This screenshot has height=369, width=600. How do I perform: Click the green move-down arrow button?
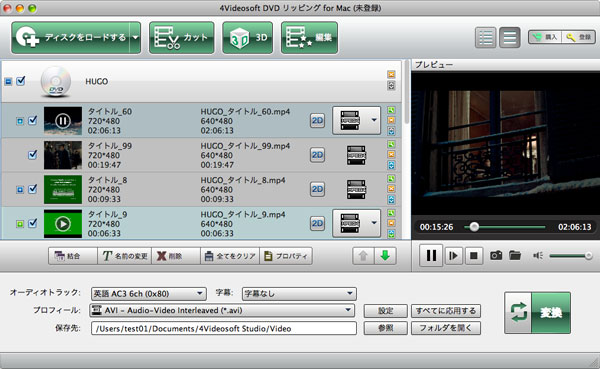[x=385, y=256]
